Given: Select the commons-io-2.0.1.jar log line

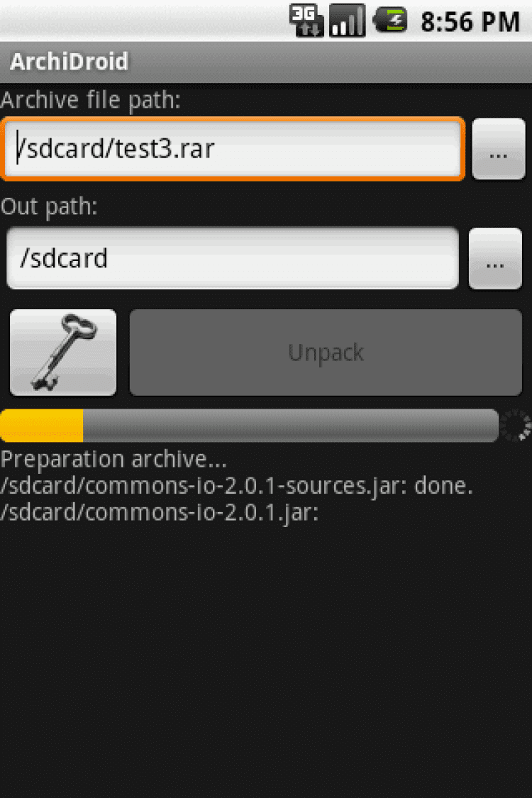Looking at the screenshot, I should click(x=160, y=512).
